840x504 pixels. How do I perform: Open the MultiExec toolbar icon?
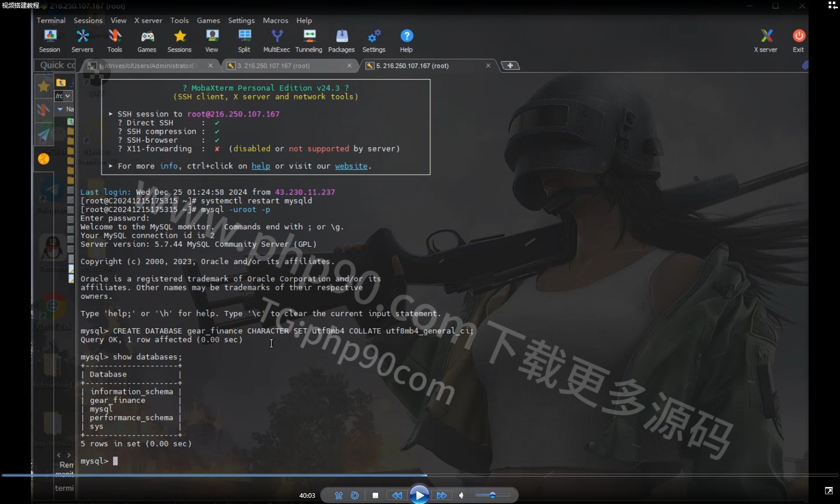click(277, 41)
